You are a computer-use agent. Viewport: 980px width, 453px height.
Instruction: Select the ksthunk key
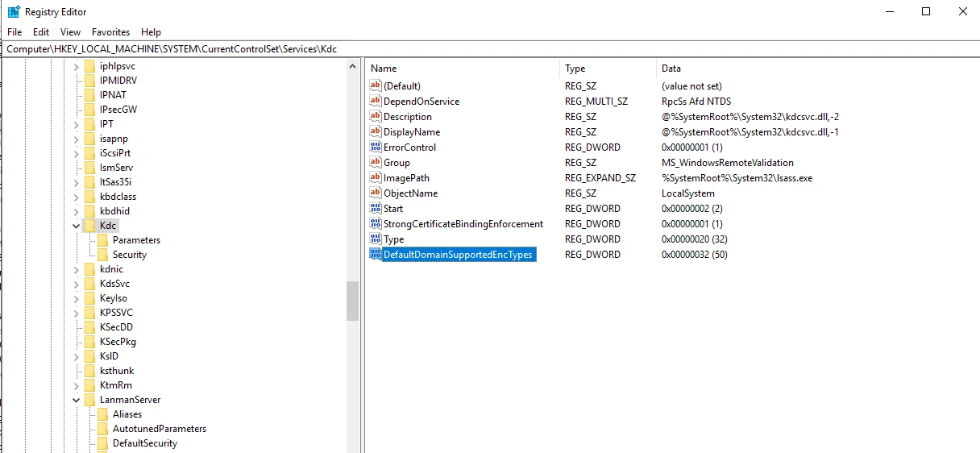(117, 371)
